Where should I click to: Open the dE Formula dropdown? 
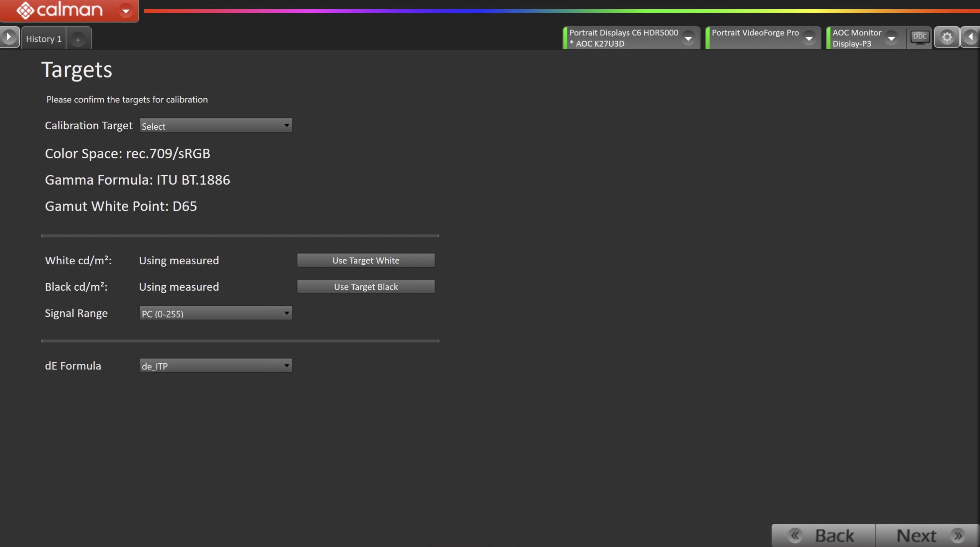[x=216, y=366]
